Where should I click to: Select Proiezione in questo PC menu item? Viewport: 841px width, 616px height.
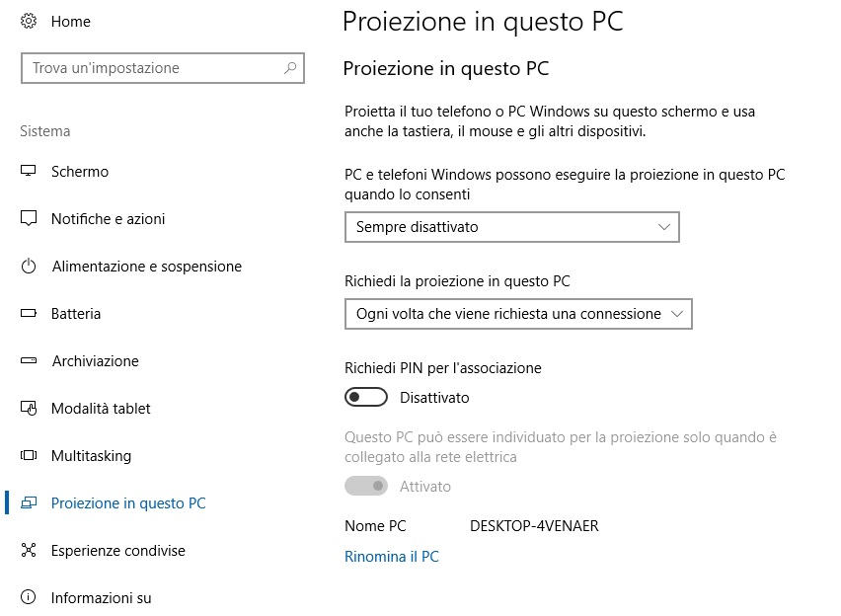tap(128, 503)
